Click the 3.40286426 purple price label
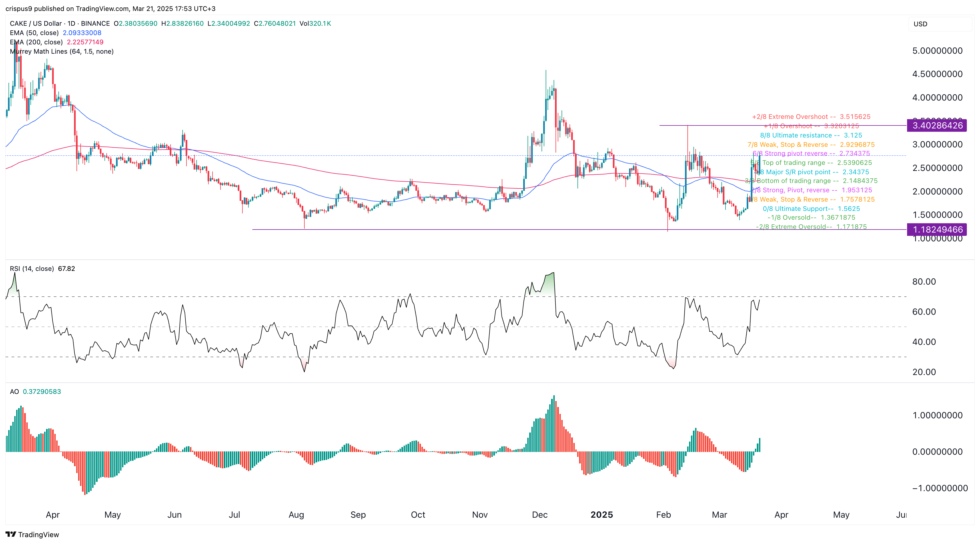Screen dimensions: 980x544 937,125
